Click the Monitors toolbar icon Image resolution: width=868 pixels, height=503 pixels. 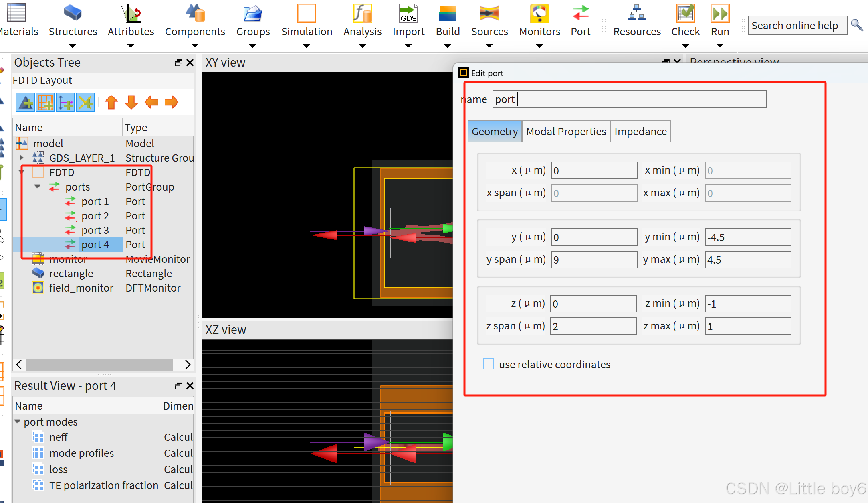(x=539, y=13)
